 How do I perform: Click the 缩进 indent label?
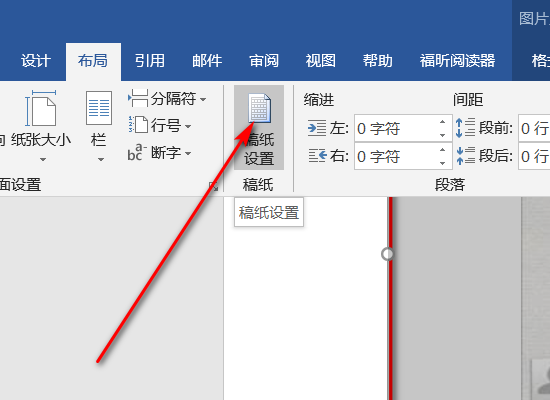point(319,100)
